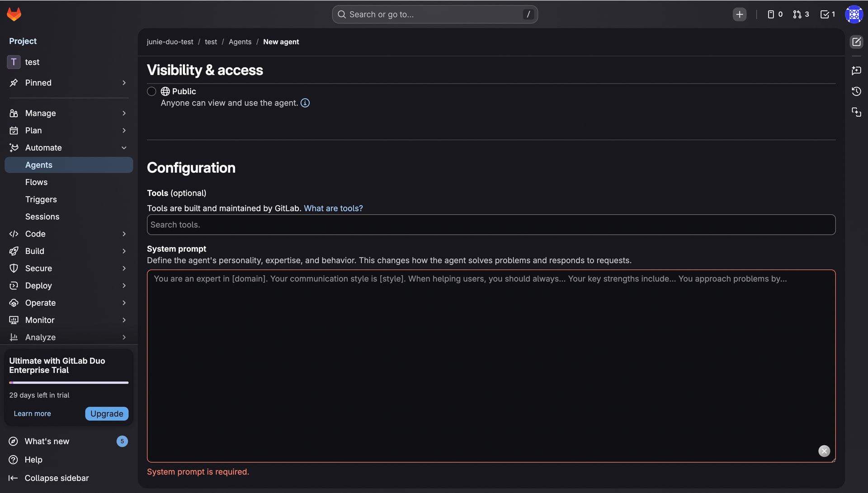The width and height of the screenshot is (868, 493).
Task: Open the What are tools? link
Action: (333, 209)
